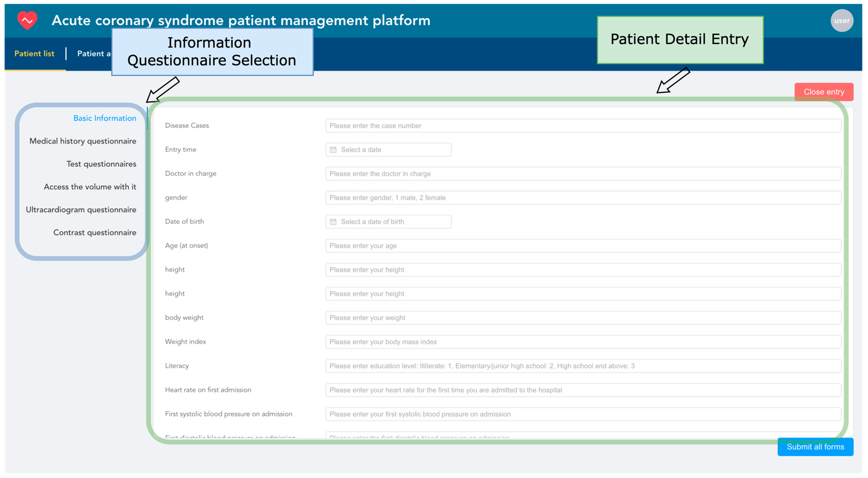Go to Test questionnaires
The height and width of the screenshot is (478, 868).
101,164
